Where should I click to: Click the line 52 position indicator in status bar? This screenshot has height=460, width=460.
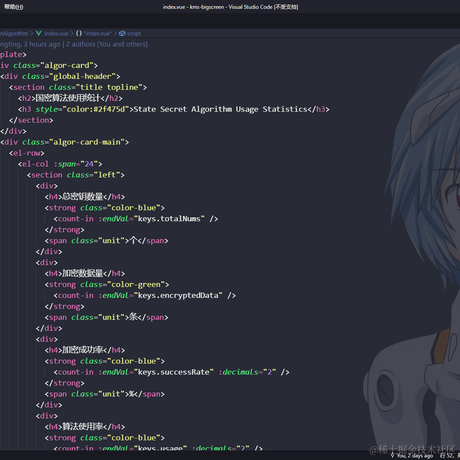click(x=447, y=455)
